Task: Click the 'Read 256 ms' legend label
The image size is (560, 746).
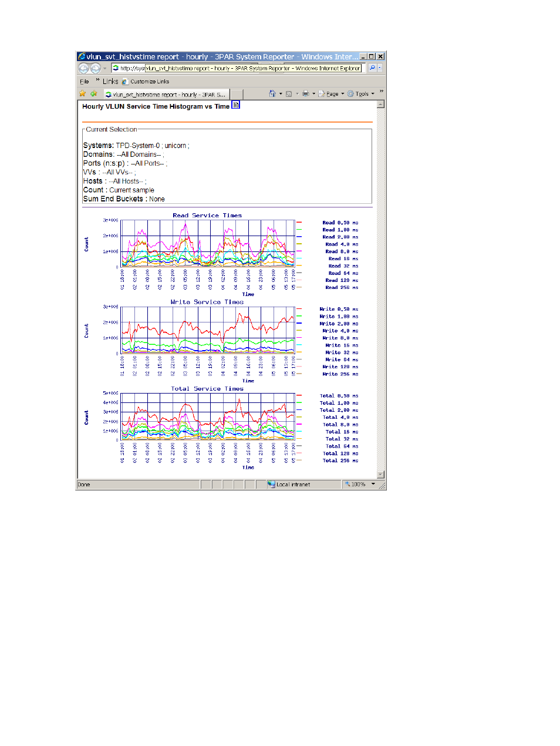Action: [342, 288]
